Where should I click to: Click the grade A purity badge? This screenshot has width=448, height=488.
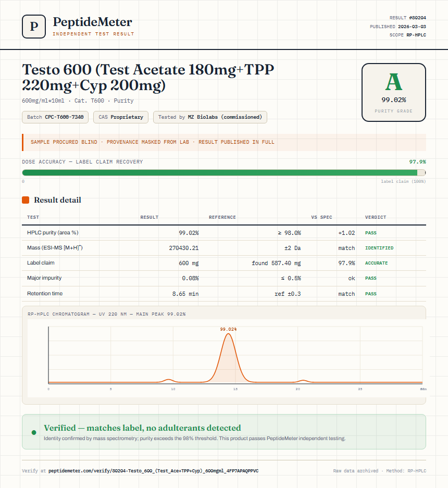(x=393, y=92)
